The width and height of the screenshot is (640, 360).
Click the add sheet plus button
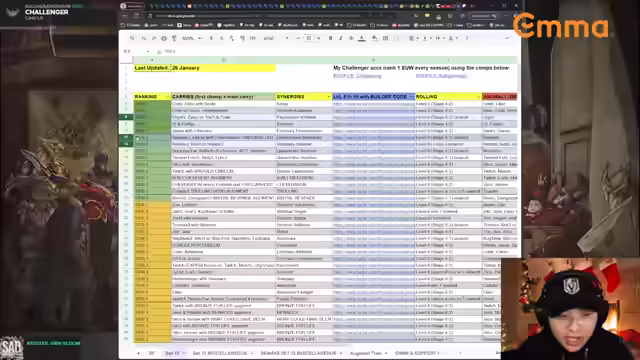coord(138,353)
